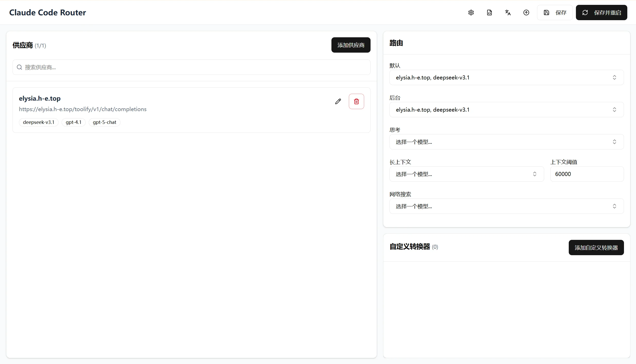Open the 网络搜索 model dropdown
This screenshot has width=636, height=364.
coord(506,206)
